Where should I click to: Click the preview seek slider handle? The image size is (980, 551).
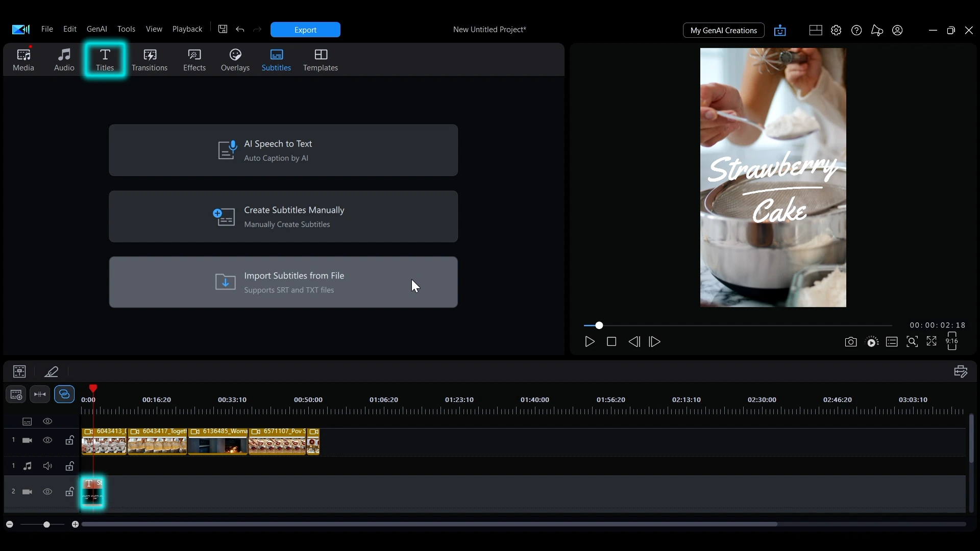pos(599,325)
